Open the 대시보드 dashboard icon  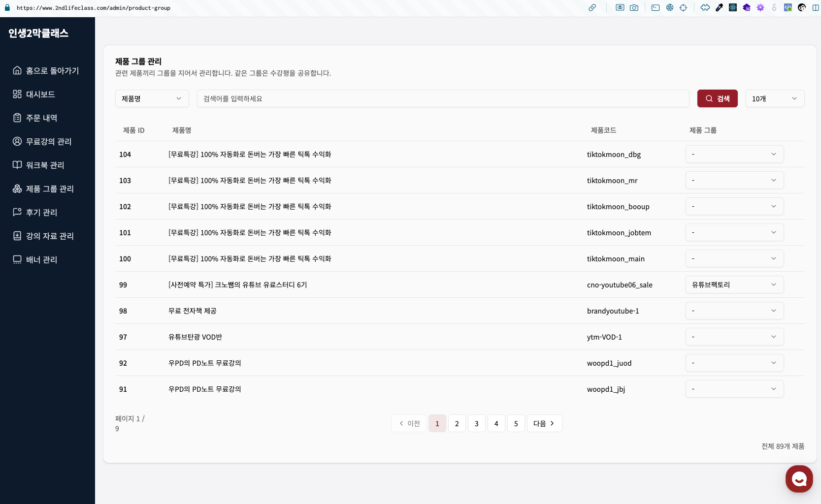click(17, 94)
